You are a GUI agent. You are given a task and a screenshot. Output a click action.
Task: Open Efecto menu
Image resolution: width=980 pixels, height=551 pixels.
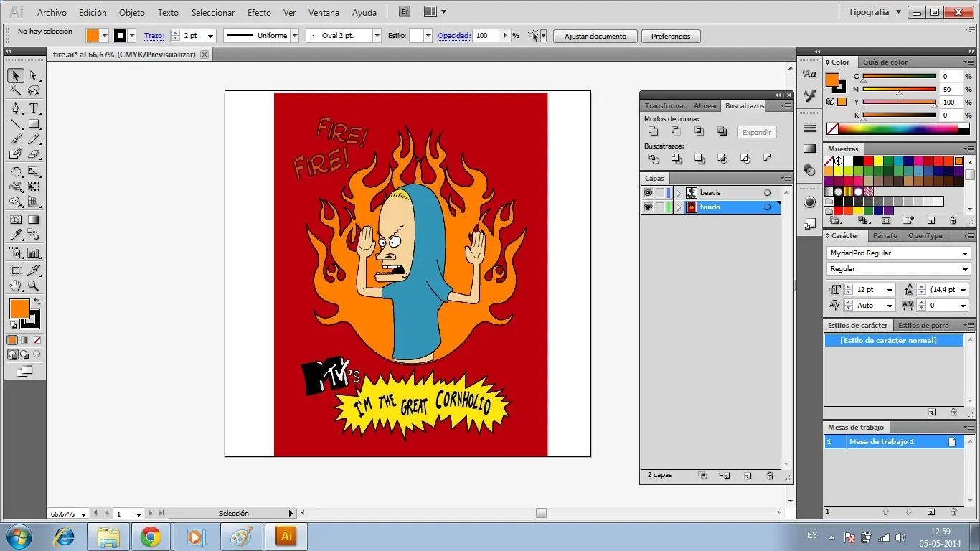pyautogui.click(x=259, y=13)
